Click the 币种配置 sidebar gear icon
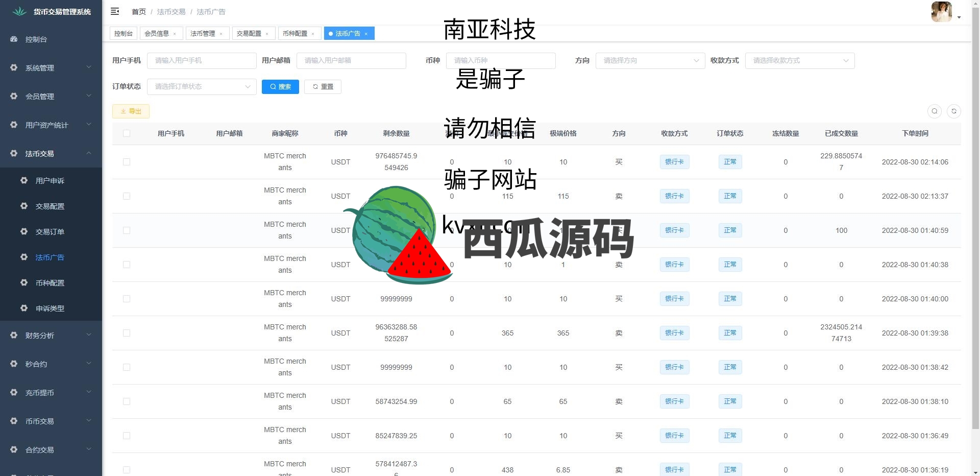The image size is (980, 476). [x=24, y=282]
